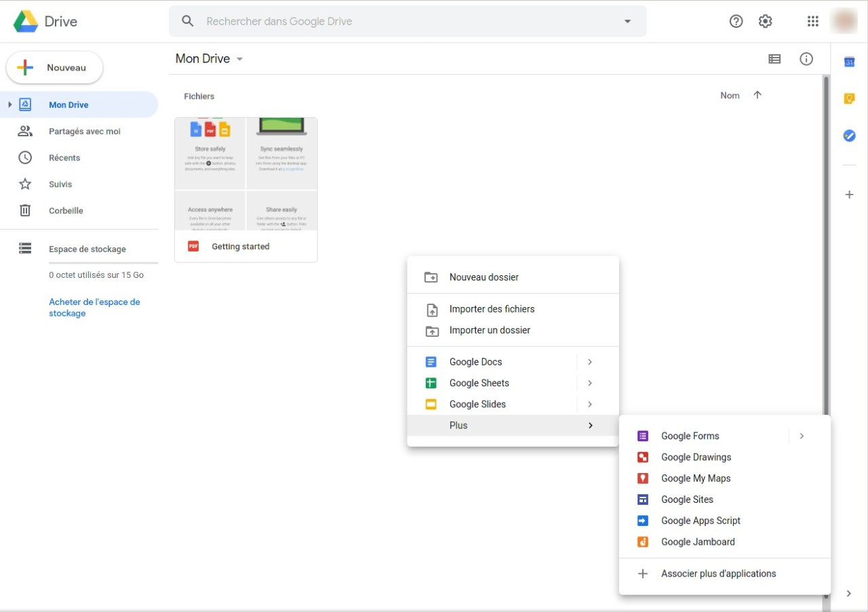Expand Mon Drive tree in sidebar
Screen dimensions: 868x612
[x=10, y=104]
